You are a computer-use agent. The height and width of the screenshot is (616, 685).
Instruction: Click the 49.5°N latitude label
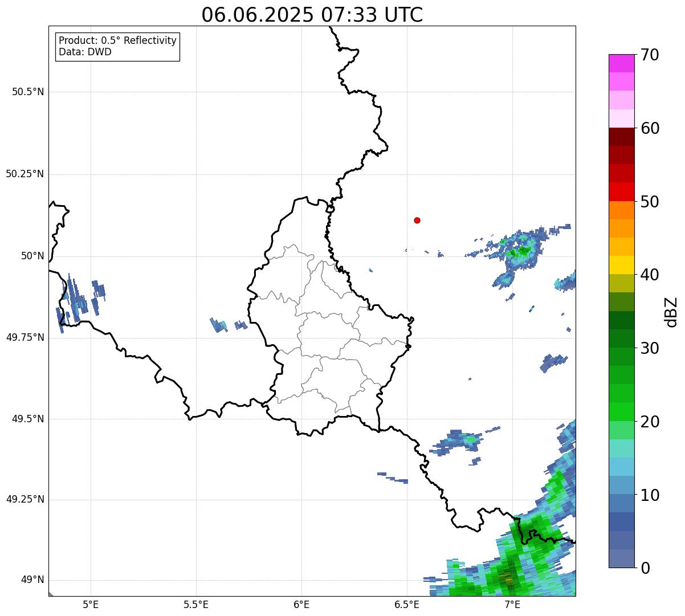click(28, 419)
